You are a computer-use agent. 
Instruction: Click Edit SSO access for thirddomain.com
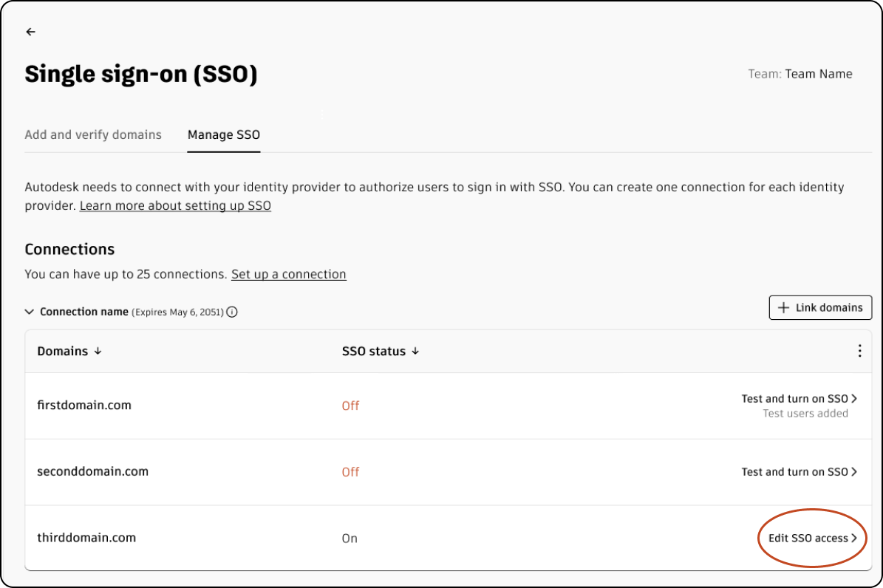[x=812, y=539]
